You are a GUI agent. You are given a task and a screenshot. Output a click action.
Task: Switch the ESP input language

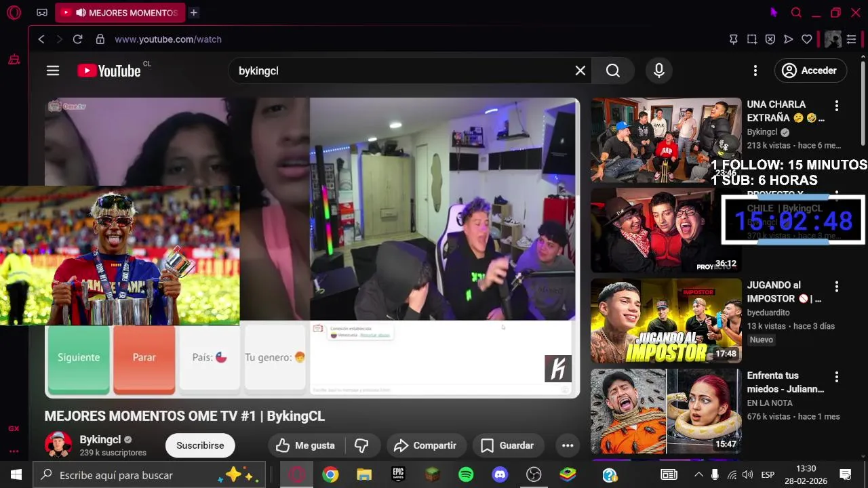pyautogui.click(x=768, y=475)
